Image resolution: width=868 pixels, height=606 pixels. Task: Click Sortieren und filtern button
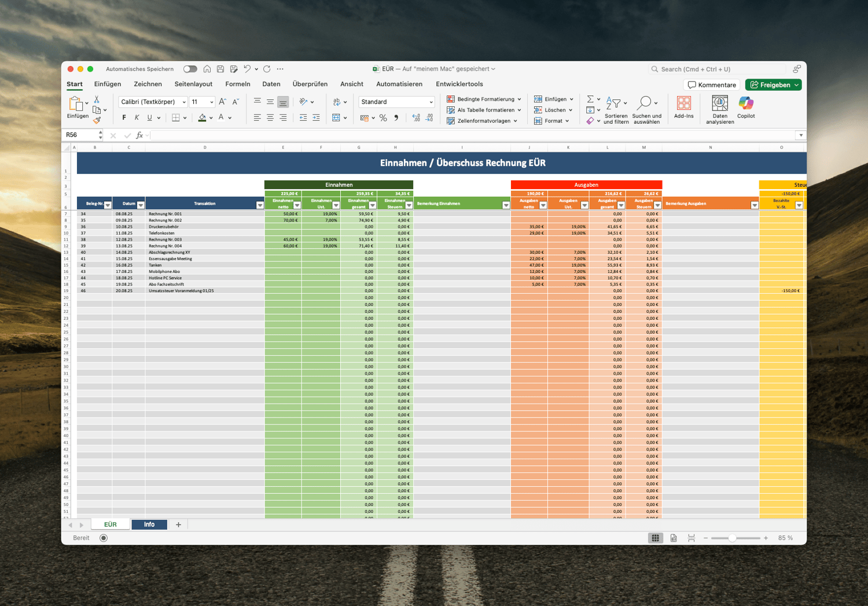pyautogui.click(x=616, y=110)
